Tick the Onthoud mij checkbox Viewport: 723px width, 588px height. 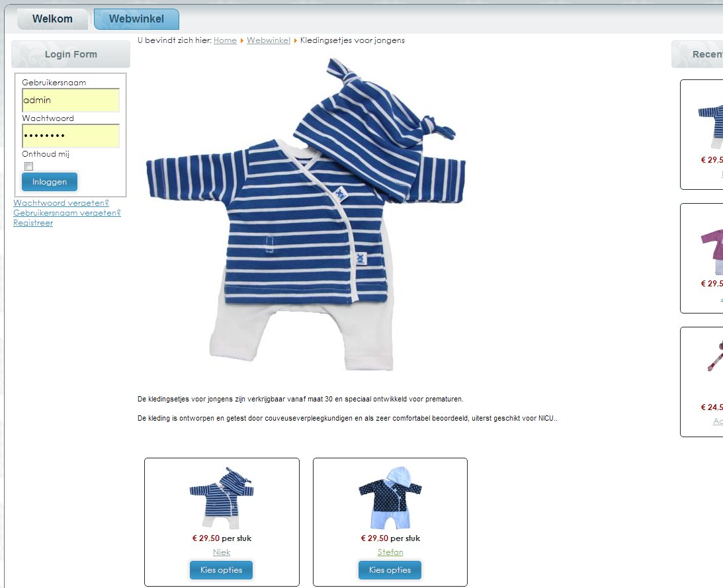(x=28, y=166)
